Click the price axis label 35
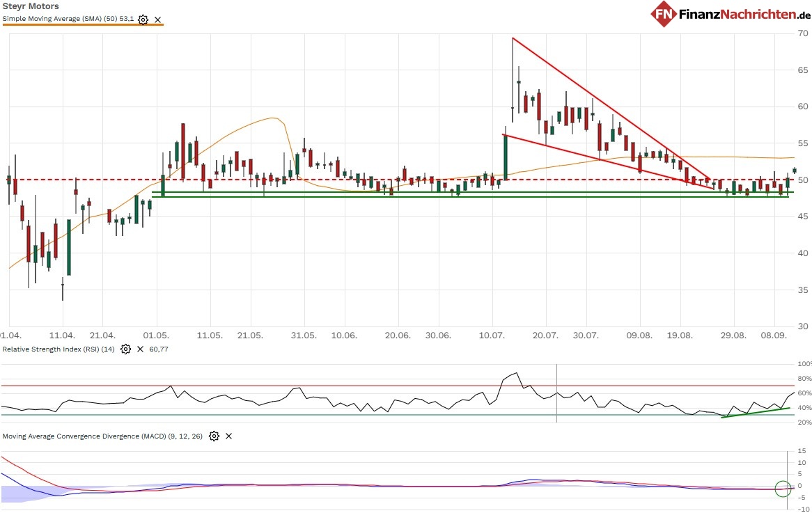This screenshot has height=513, width=812. 803,290
